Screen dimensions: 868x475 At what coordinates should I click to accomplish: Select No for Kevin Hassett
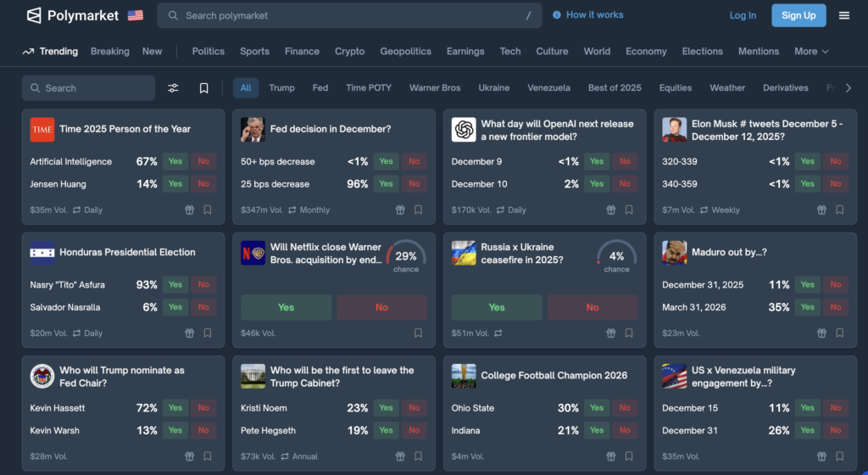pyautogui.click(x=203, y=408)
